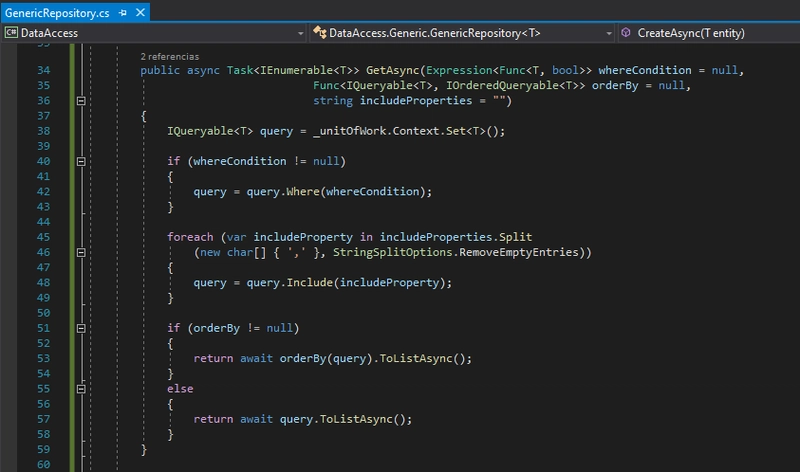Open the DataAccess project dropdown
Screen dimensions: 800x472
[x=154, y=33]
